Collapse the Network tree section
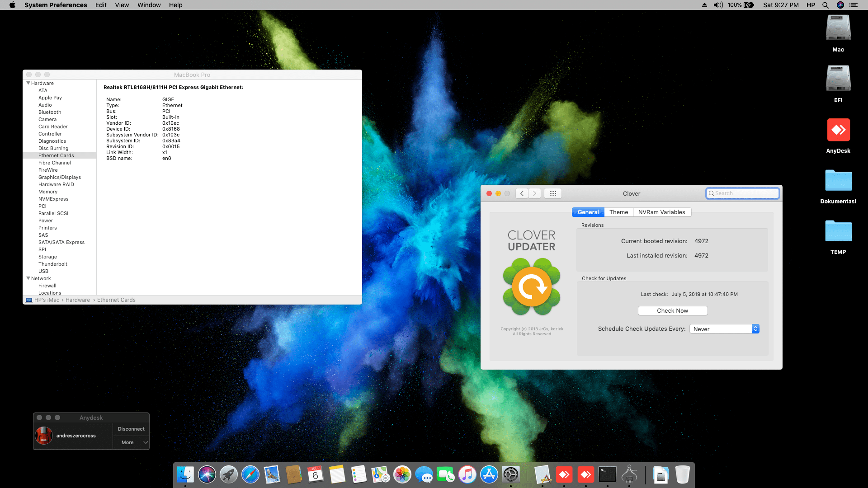 coord(28,278)
